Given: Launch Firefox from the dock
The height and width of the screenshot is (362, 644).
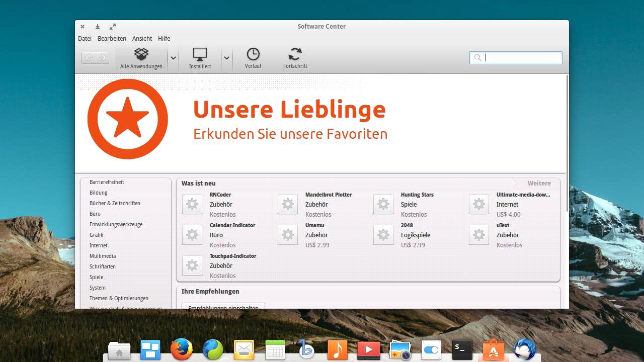Looking at the screenshot, I should point(181,349).
